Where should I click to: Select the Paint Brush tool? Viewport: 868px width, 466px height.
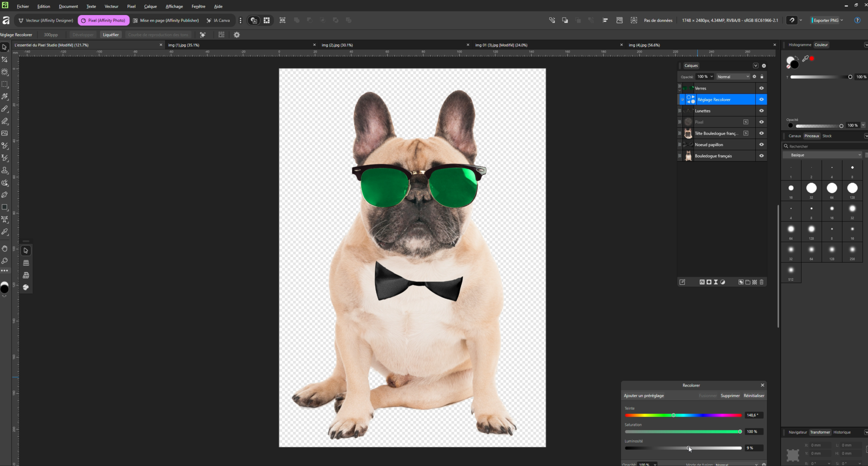[5, 109]
